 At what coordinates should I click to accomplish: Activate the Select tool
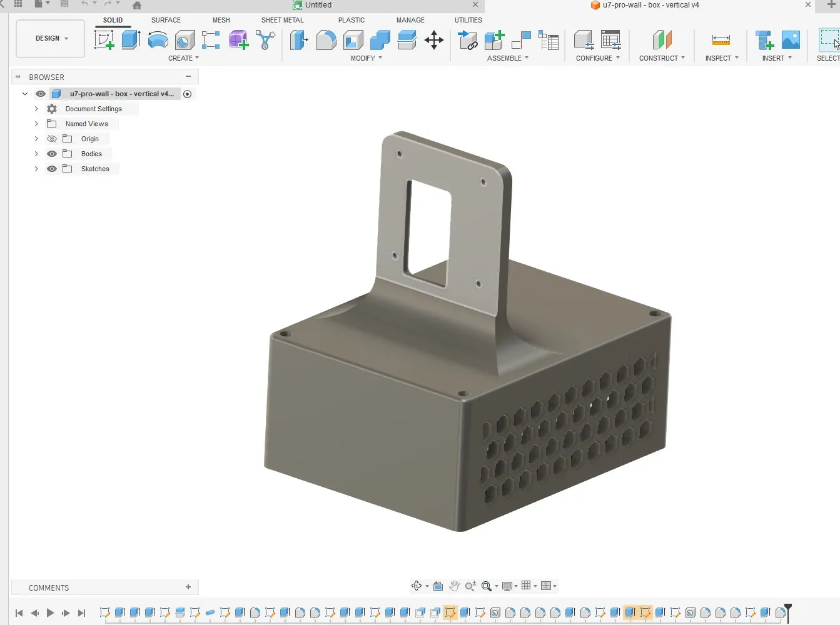tap(829, 40)
